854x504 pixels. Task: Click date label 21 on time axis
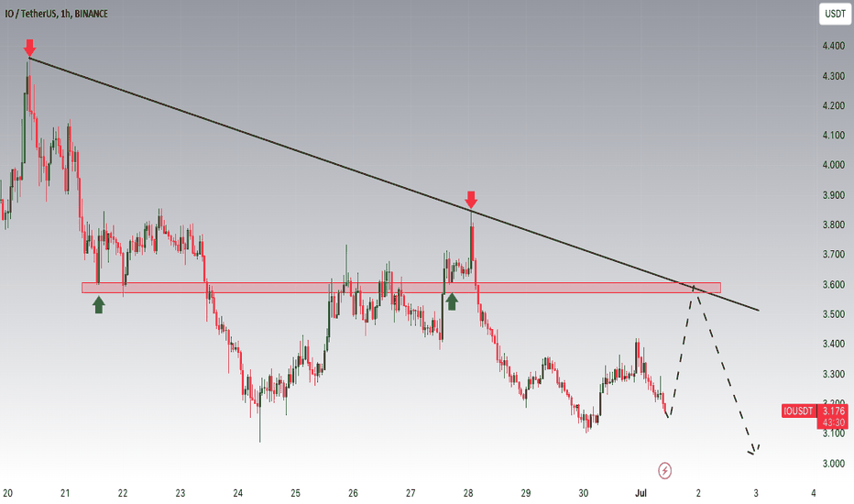(x=65, y=493)
